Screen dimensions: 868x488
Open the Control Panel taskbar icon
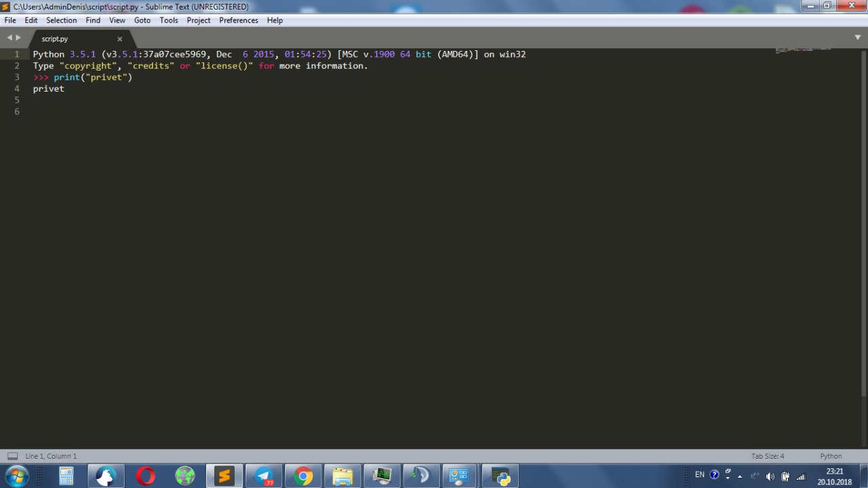[460, 476]
